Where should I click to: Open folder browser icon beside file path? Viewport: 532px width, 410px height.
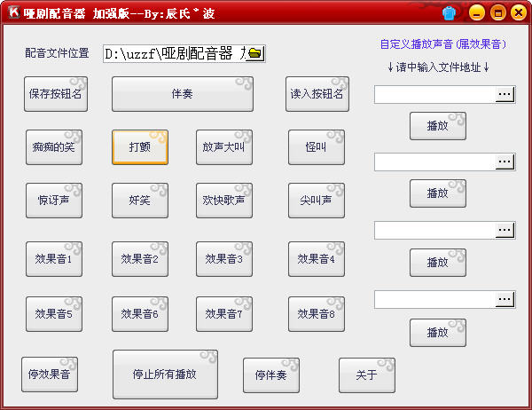254,53
